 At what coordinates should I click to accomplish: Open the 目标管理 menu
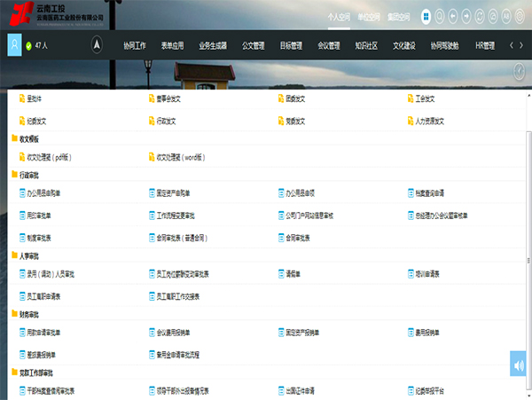coord(291,46)
